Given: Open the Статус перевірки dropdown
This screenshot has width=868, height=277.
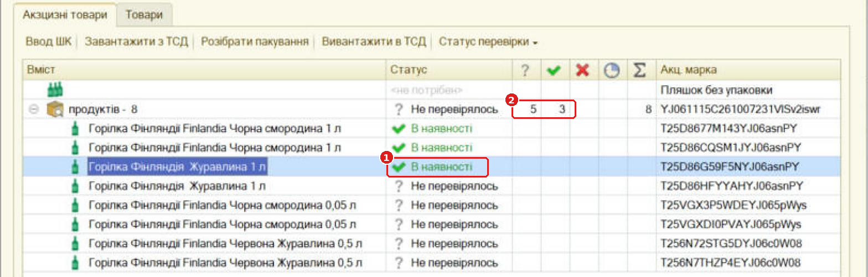Looking at the screenshot, I should (488, 41).
